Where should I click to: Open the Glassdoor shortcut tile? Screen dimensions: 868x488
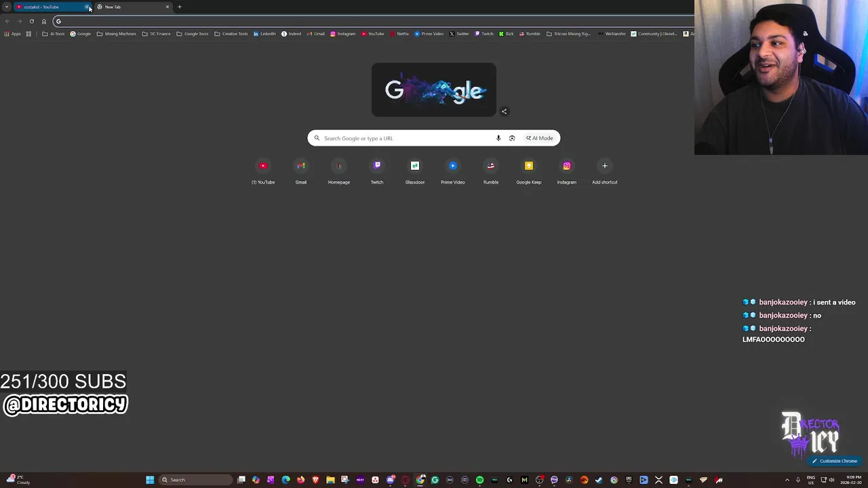click(415, 171)
